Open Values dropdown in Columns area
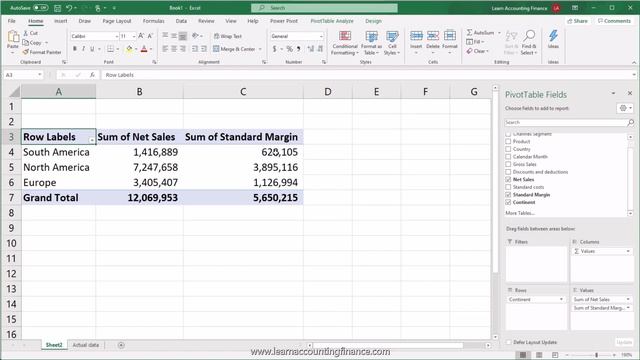Image resolution: width=640 pixels, height=360 pixels. 628,251
